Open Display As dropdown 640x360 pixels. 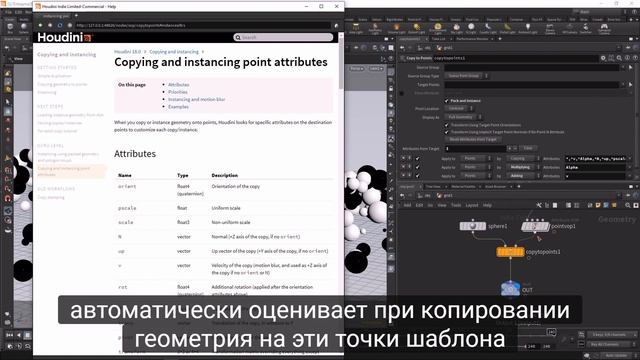click(x=463, y=117)
